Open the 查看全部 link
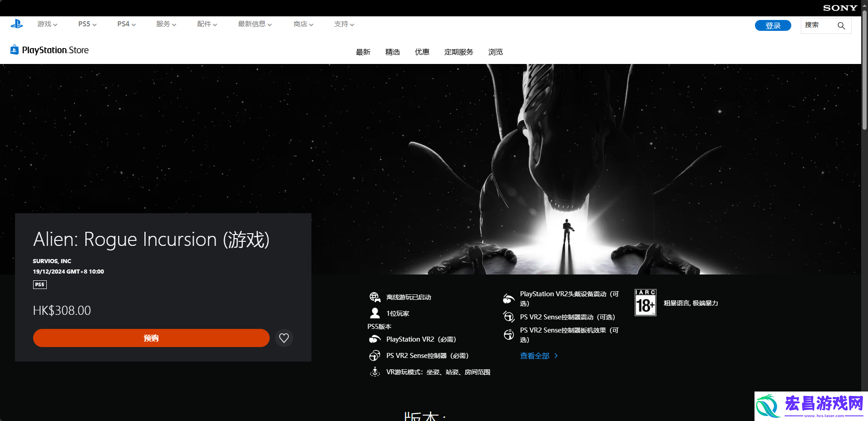Viewport: 868px width, 421px height. pyautogui.click(x=539, y=356)
